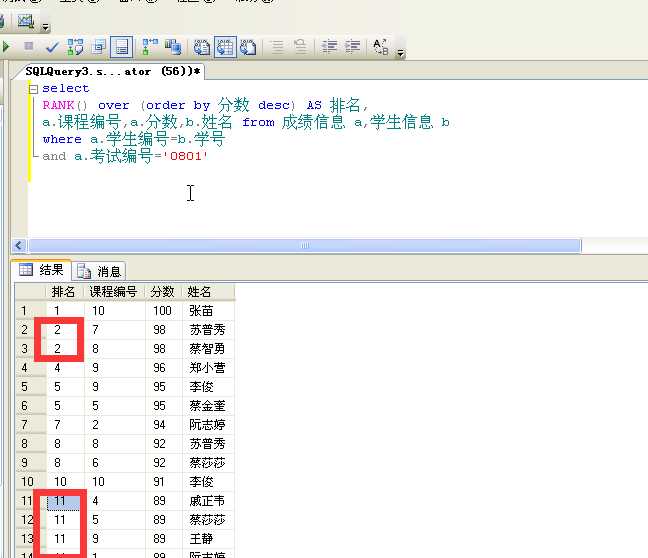Collapse the select statement outline block
Viewport: 648px width, 558px height.
click(33, 89)
